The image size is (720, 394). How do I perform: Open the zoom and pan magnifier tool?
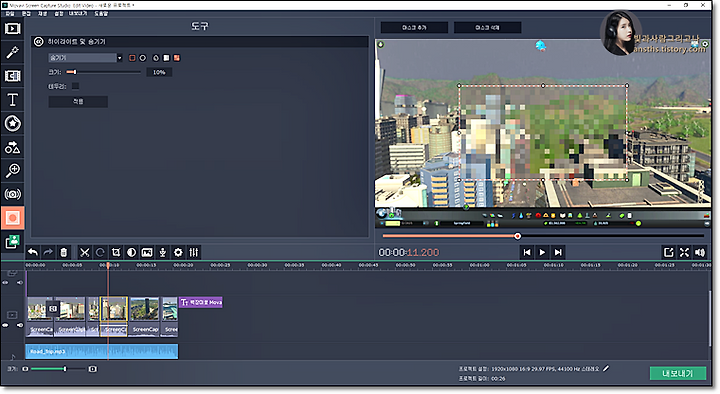(12, 170)
